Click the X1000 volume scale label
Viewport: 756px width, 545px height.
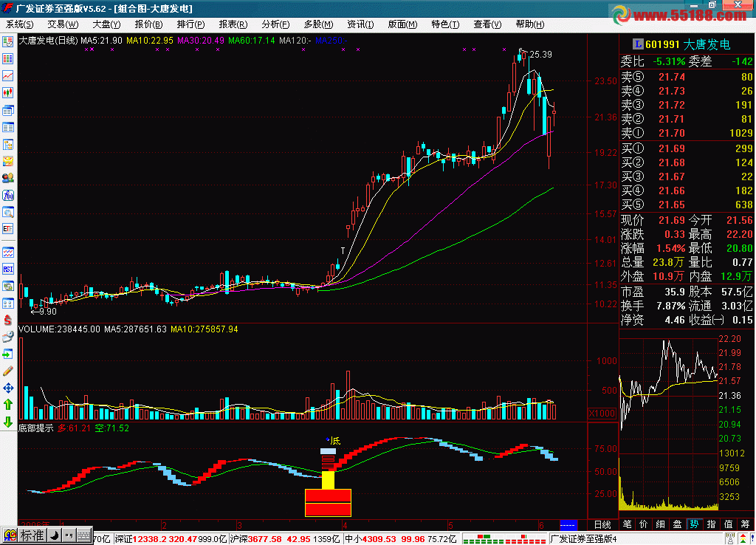pyautogui.click(x=602, y=414)
